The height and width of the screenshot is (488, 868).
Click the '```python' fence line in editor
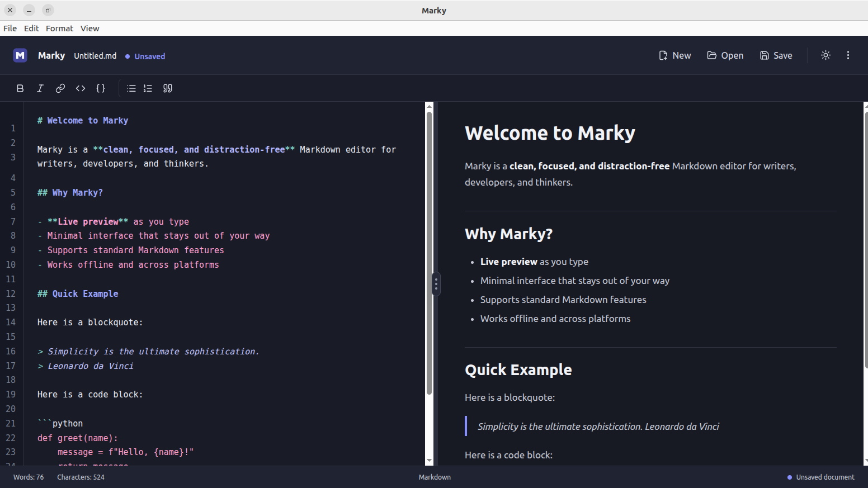click(x=60, y=424)
